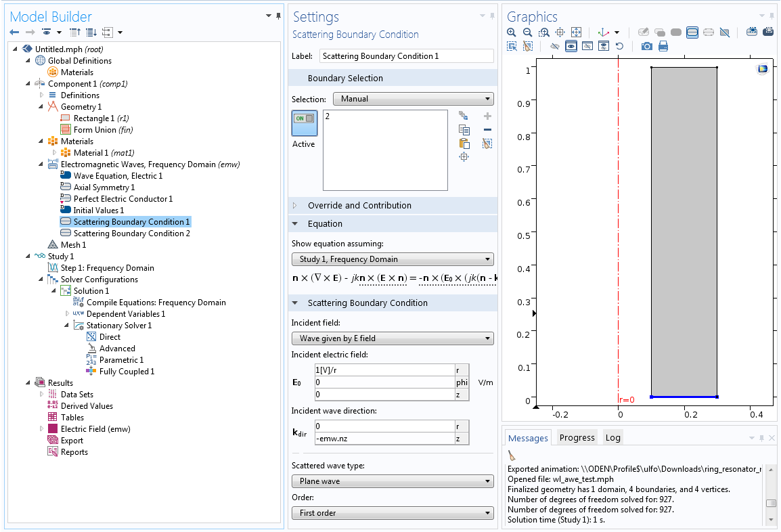
Task: Select Scattering Boundary Condition 2 node
Action: (131, 234)
